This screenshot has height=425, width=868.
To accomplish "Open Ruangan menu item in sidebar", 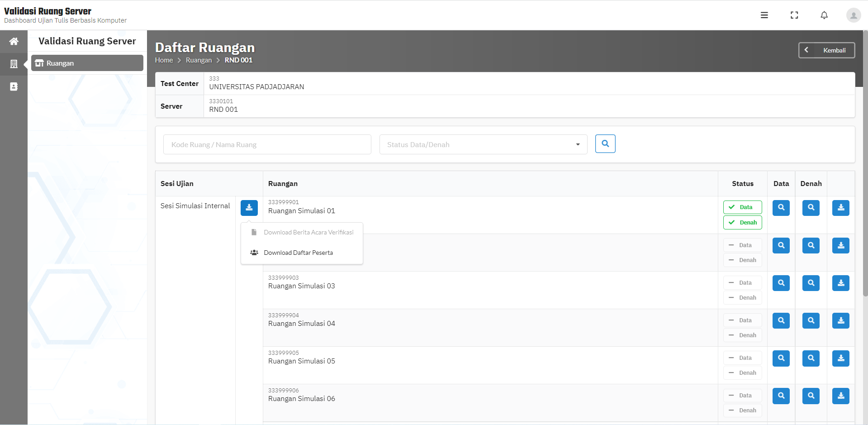I will tap(87, 63).
